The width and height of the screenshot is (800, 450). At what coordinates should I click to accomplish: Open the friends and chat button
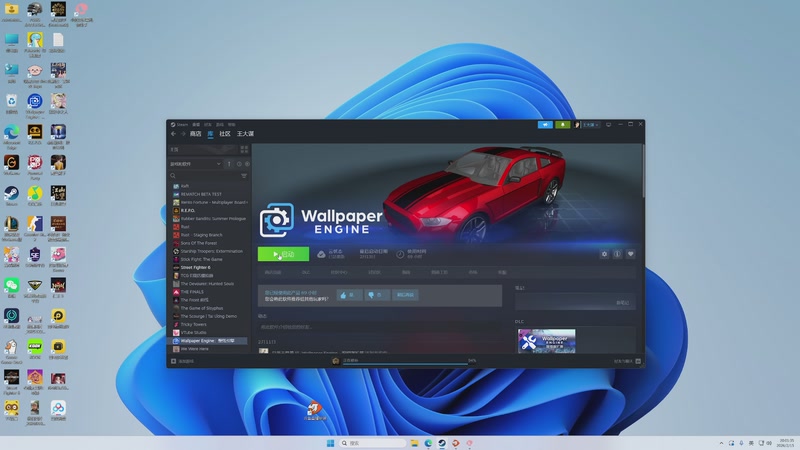click(x=627, y=361)
